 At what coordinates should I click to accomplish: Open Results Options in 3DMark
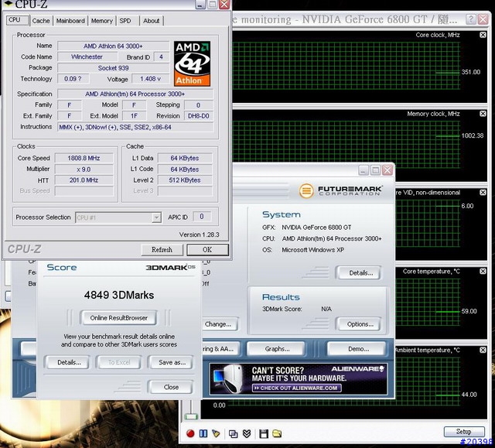coord(360,324)
